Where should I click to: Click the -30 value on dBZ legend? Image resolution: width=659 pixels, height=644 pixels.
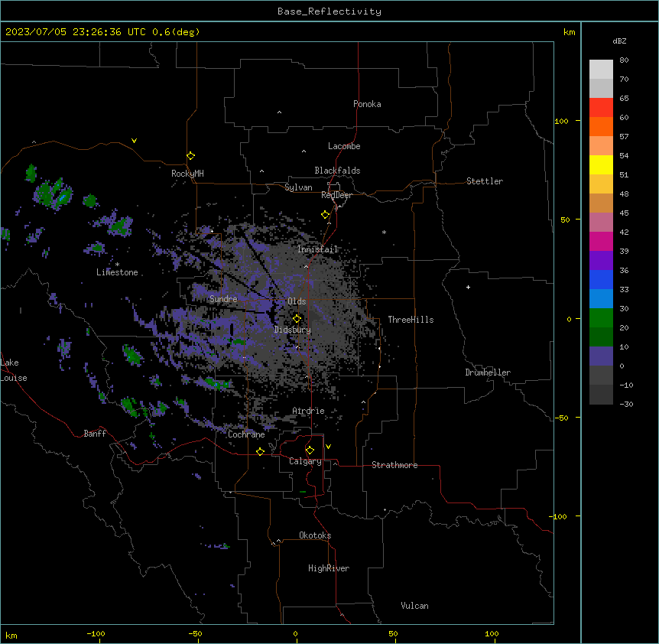click(x=626, y=405)
